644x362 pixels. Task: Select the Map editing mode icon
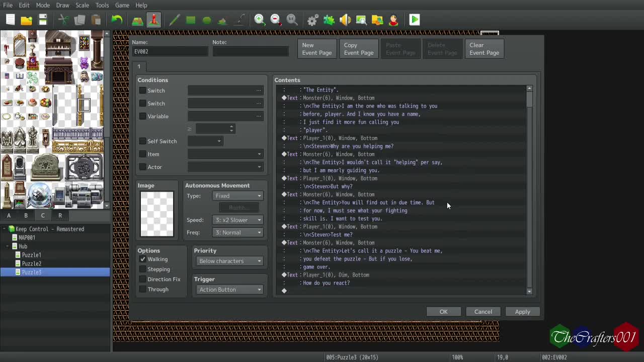pyautogui.click(x=137, y=20)
